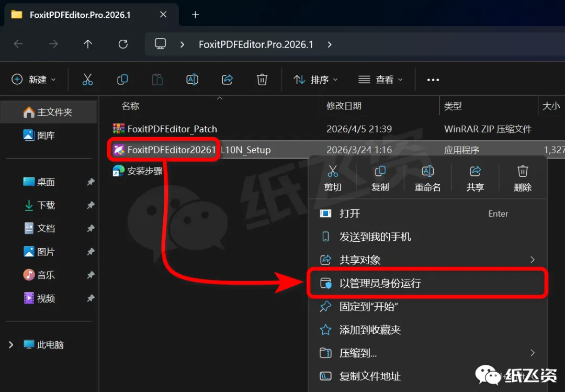Click 重命名 in the context menu
The height and width of the screenshot is (392, 565).
coord(428,178)
